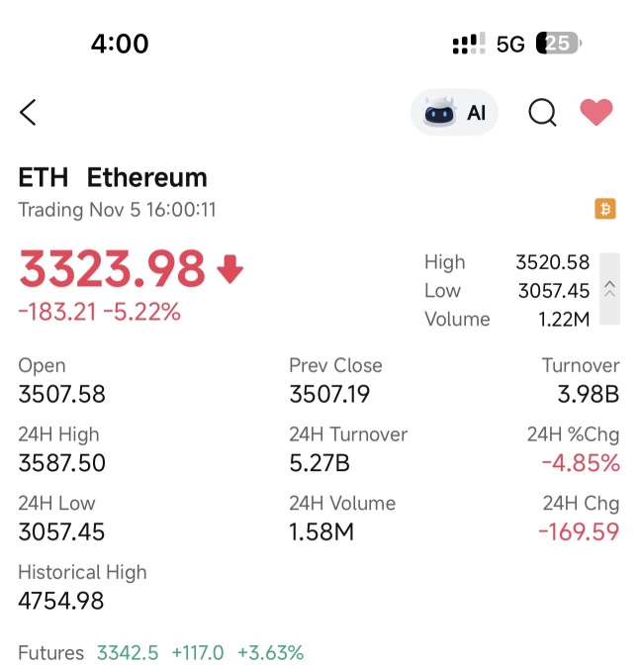The image size is (638, 672).
Task: Tap the 3323.98 current price
Action: 112,269
